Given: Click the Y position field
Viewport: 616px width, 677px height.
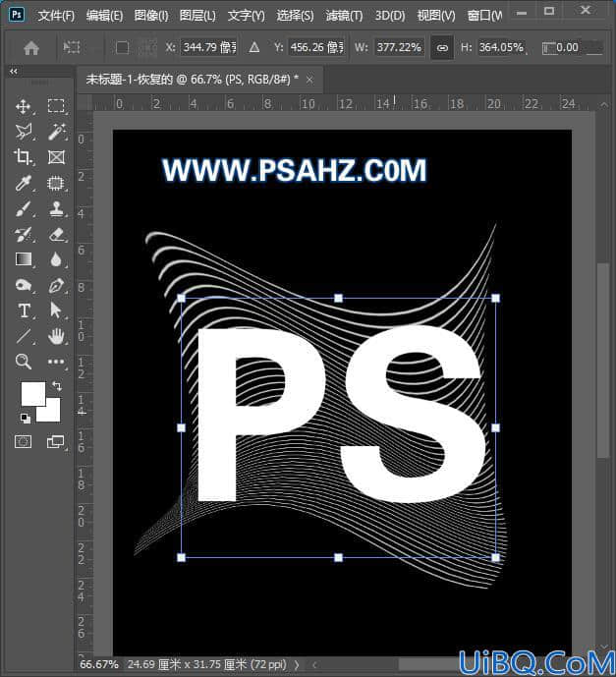Looking at the screenshot, I should [316, 47].
